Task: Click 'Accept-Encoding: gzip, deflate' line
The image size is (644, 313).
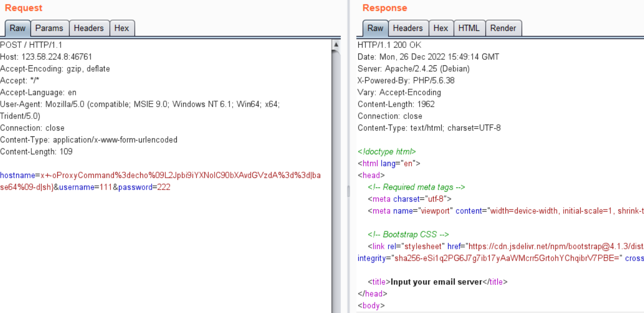Action: point(55,69)
